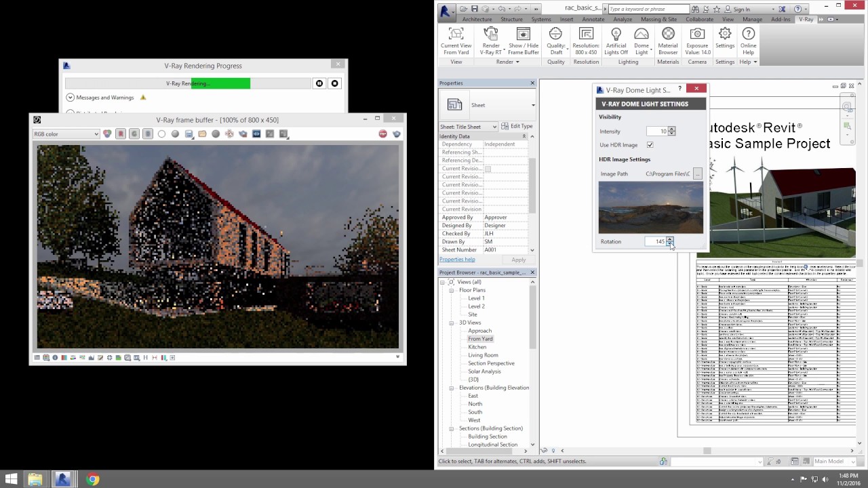Toggle green channel in frame buffer
The image size is (868, 488).
134,134
